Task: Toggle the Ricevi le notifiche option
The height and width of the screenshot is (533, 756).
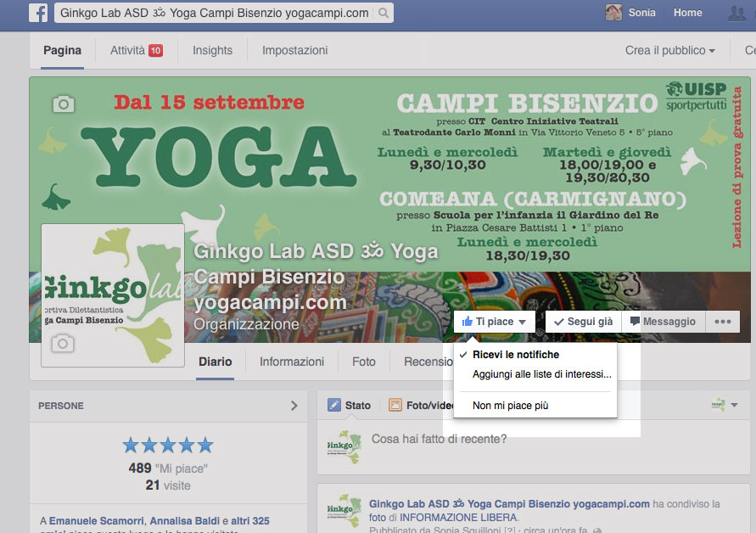Action: coord(515,355)
